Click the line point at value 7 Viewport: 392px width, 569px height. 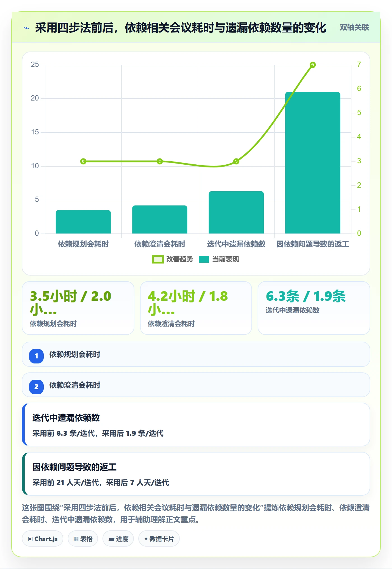[313, 65]
